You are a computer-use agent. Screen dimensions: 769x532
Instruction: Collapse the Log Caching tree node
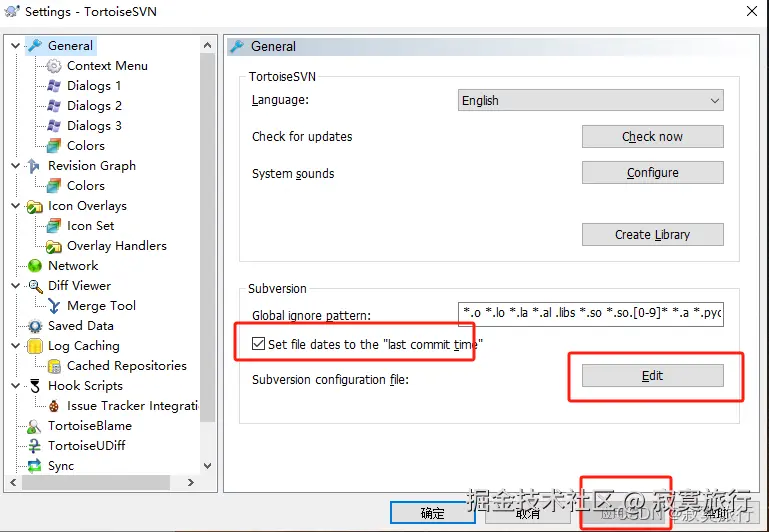15,346
